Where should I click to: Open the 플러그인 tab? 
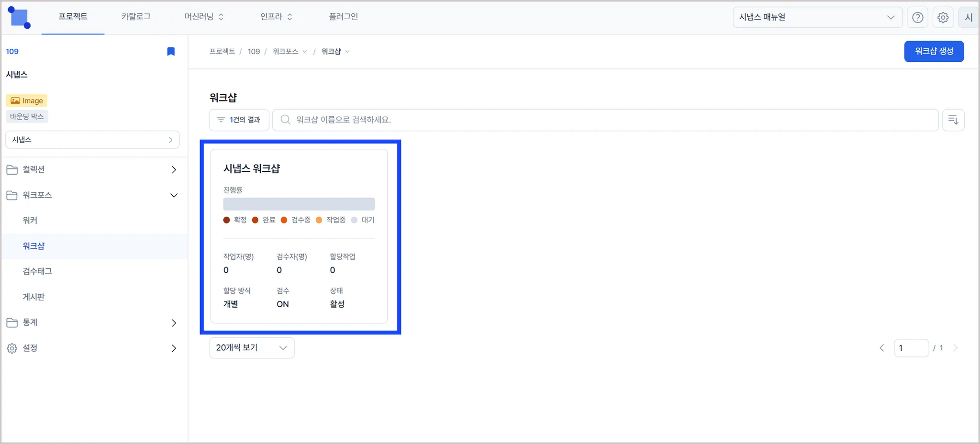coord(343,17)
